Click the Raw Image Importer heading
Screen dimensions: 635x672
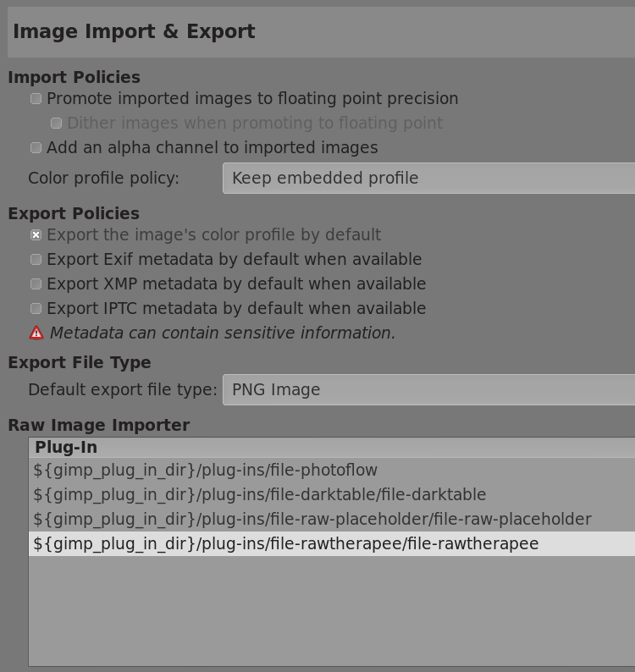click(x=98, y=425)
